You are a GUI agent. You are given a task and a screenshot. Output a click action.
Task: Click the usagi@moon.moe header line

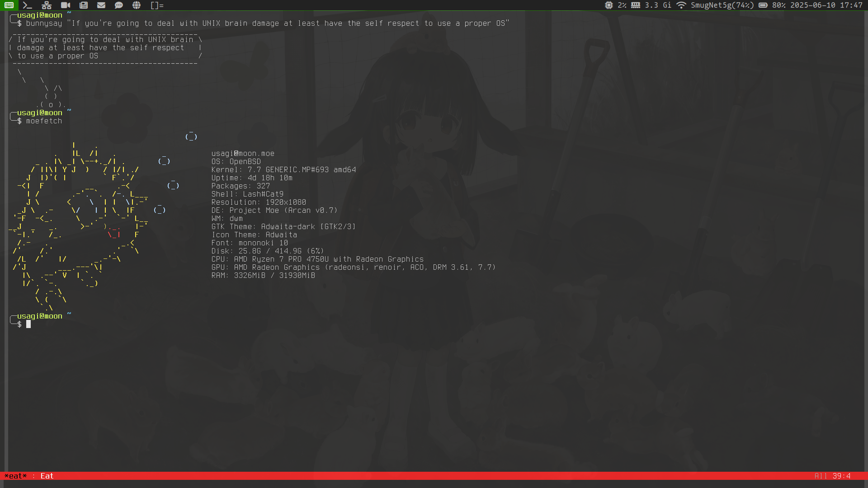tap(243, 154)
